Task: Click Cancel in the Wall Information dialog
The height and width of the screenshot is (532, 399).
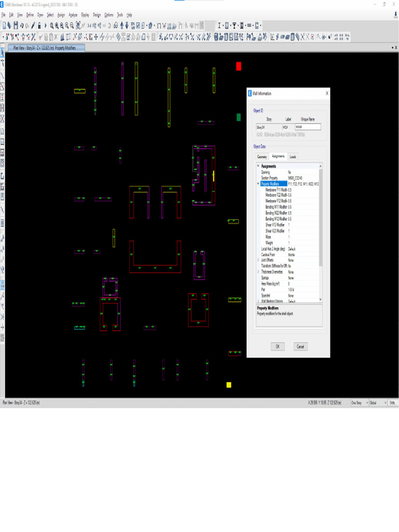Action: 300,347
